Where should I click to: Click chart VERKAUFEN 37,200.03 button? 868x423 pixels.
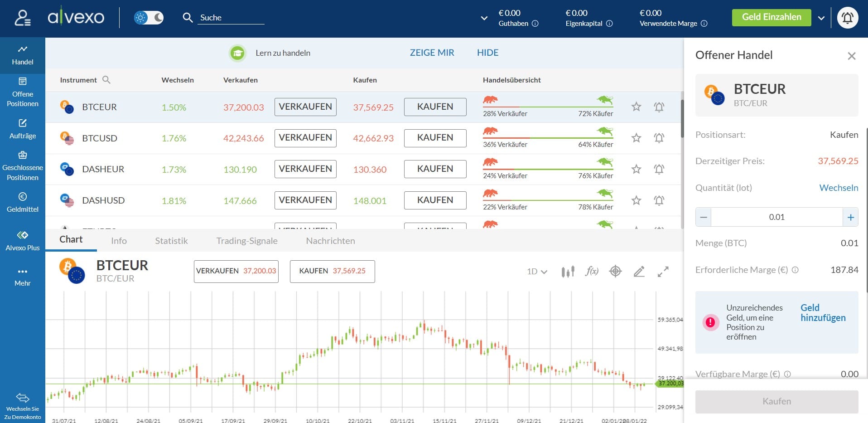[x=236, y=271]
